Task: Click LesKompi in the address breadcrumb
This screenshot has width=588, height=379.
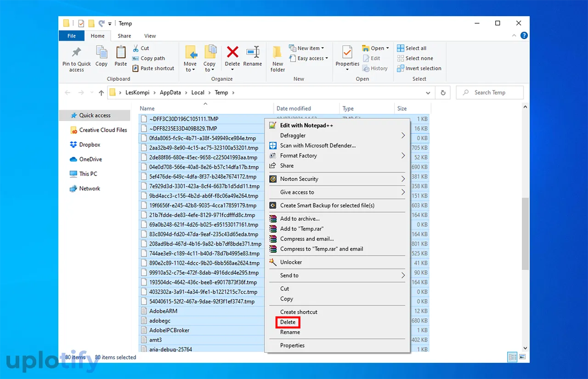Action: (x=137, y=93)
